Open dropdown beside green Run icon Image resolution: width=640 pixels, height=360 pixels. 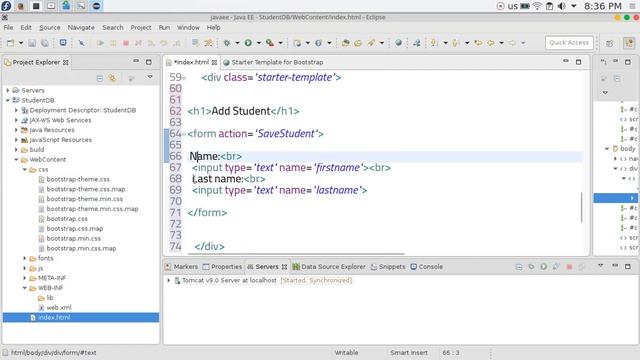tap(259, 43)
